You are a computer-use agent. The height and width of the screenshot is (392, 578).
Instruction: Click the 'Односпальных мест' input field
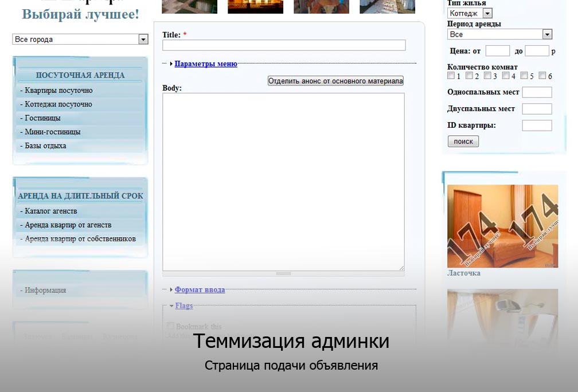pyautogui.click(x=537, y=92)
